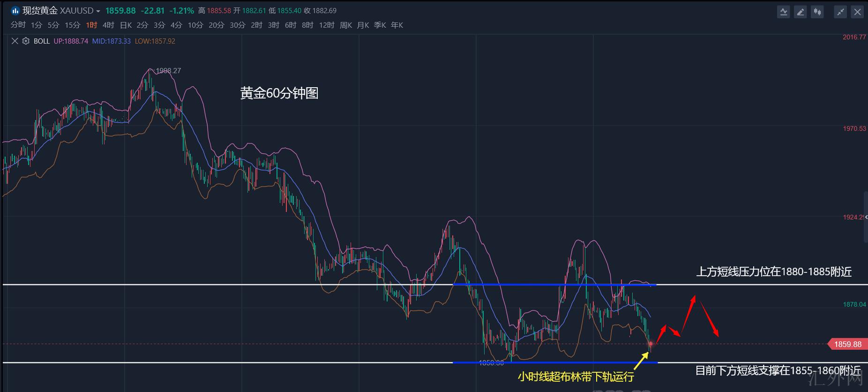Screen dimensions: 868x392
Task: Choose the 周K weekly chart
Action: (346, 25)
